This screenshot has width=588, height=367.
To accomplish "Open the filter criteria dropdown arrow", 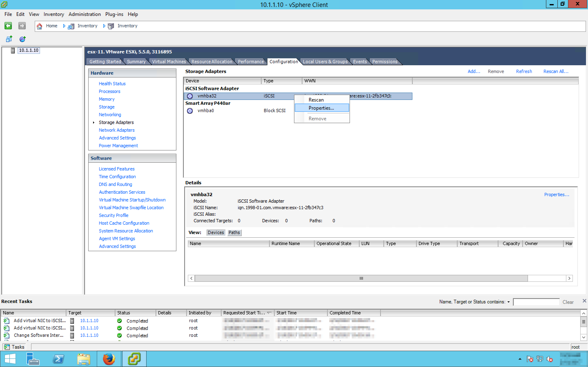I will tap(509, 302).
